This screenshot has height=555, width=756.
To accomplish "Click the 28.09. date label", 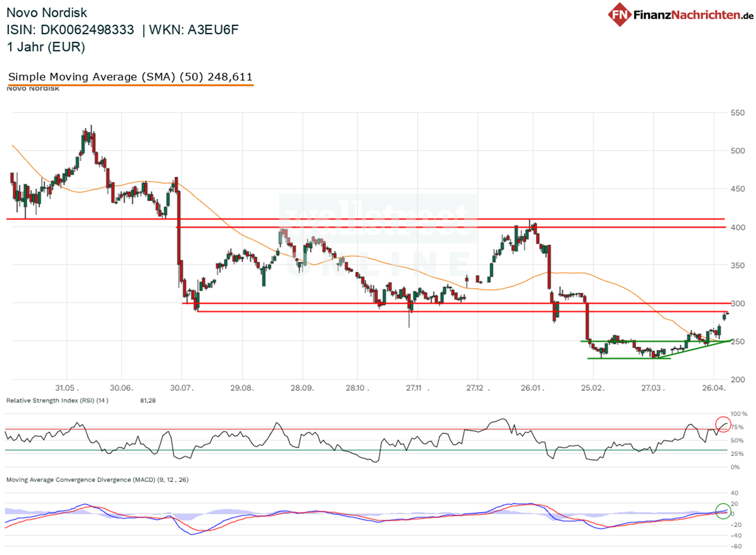I will 302,388.
